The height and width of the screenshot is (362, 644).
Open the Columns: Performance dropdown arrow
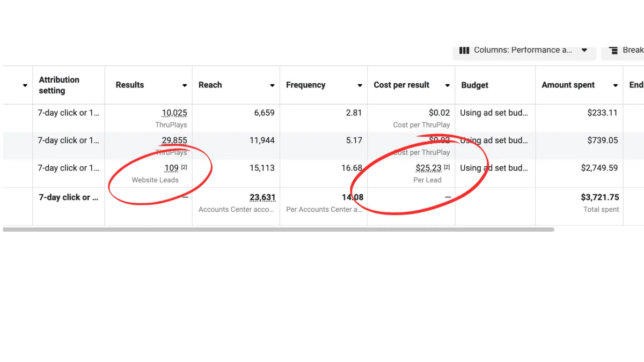pos(584,50)
